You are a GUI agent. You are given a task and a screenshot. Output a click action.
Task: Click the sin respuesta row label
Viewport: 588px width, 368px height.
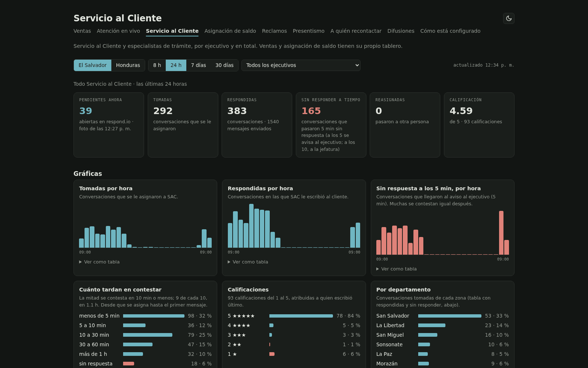point(96,364)
